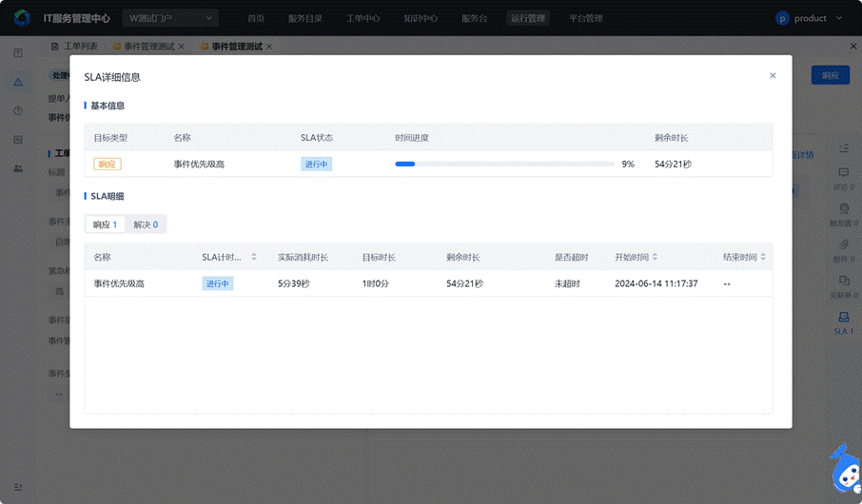Open the product user account dropdown
Image resolution: width=862 pixels, height=504 pixels.
coord(809,18)
